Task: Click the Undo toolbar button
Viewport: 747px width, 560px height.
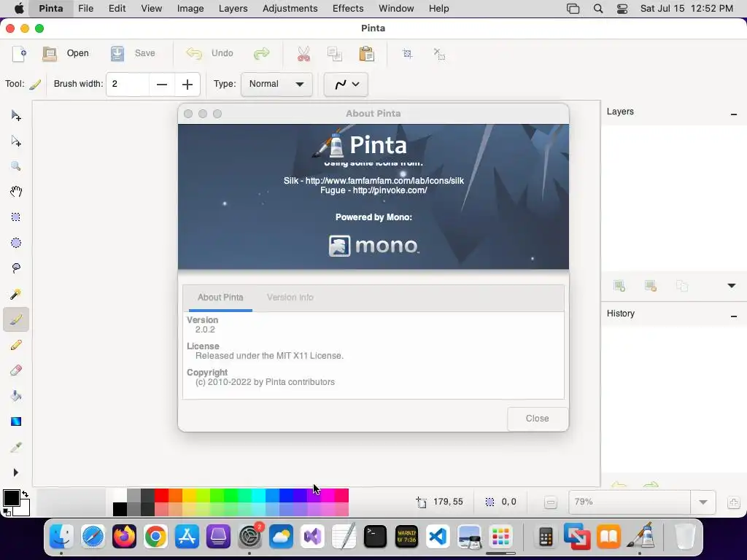Action: [209, 53]
